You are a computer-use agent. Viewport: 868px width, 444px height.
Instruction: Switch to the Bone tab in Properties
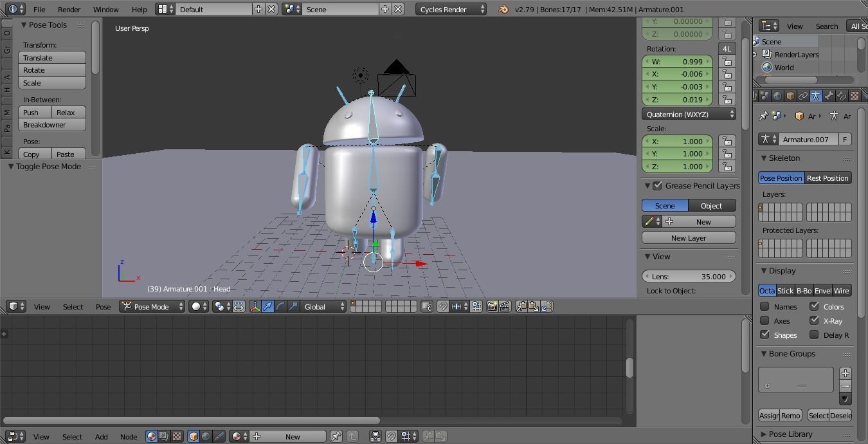pyautogui.click(x=828, y=95)
